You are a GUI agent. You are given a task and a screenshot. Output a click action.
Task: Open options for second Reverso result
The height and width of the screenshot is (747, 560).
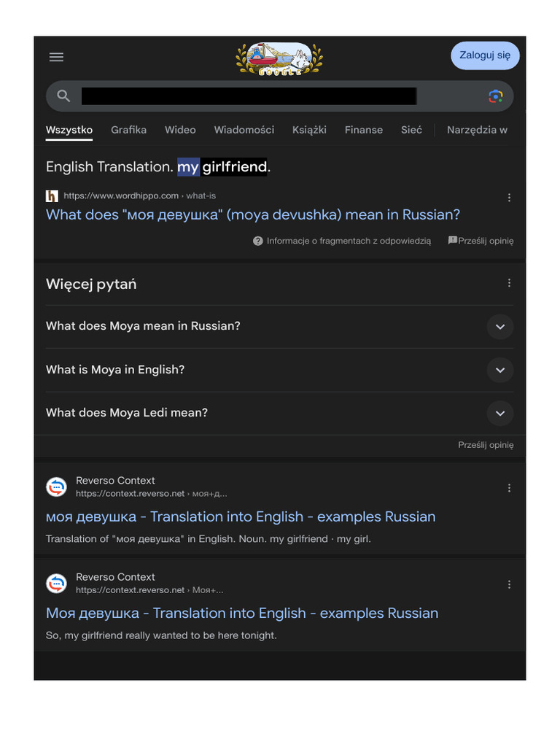tap(509, 584)
